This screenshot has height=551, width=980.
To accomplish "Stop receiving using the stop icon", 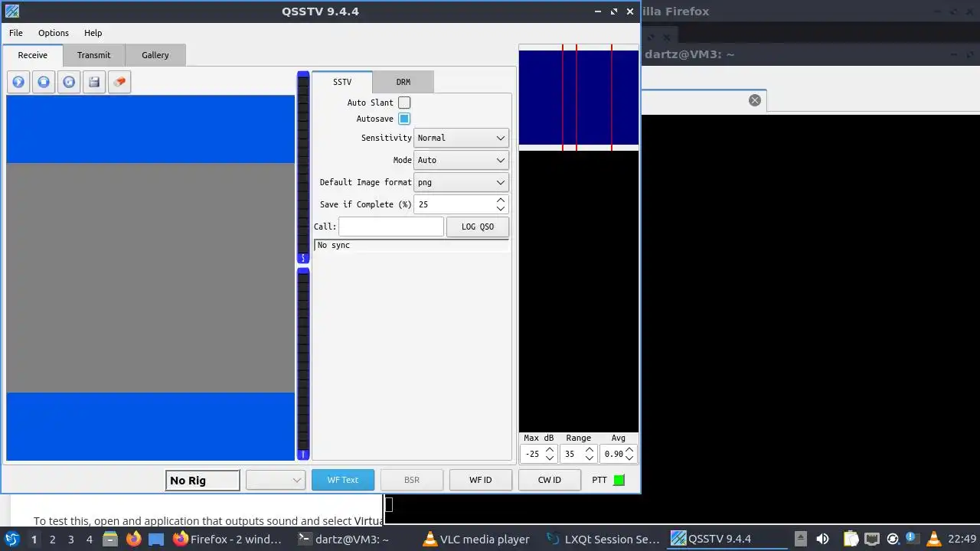I will pos(44,82).
